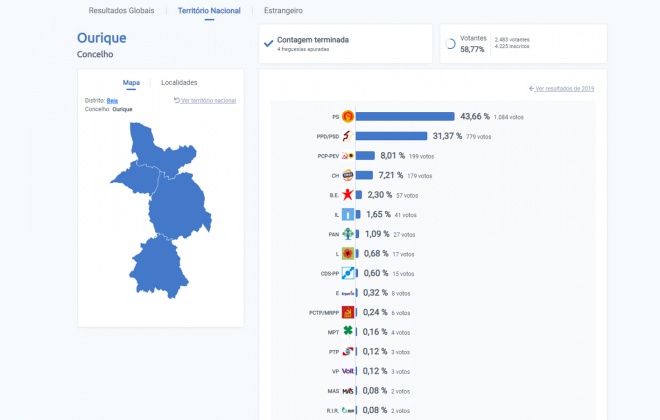Click the CDS-PP party logo
The width and height of the screenshot is (660, 420).
click(348, 273)
